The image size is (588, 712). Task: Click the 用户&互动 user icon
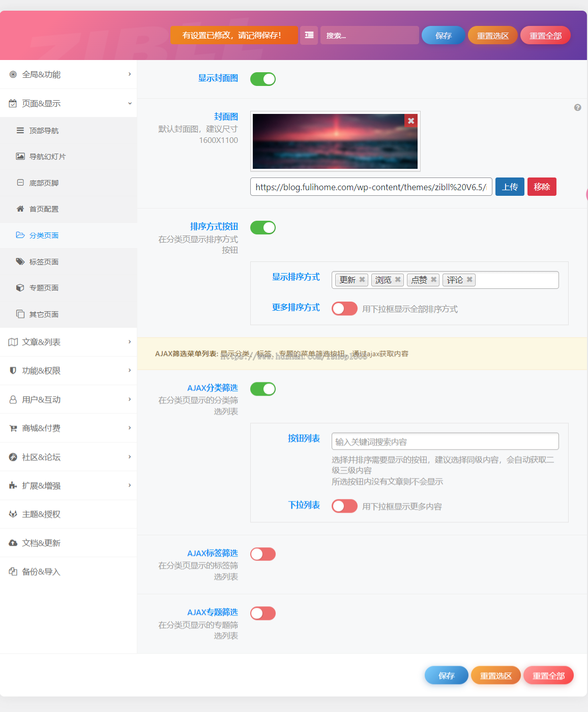(x=13, y=400)
